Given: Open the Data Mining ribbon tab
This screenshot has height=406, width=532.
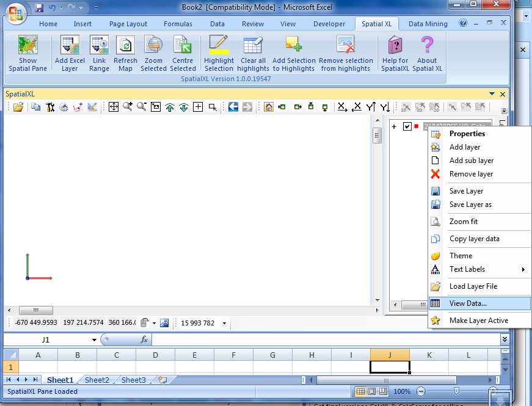Looking at the screenshot, I should click(x=428, y=24).
